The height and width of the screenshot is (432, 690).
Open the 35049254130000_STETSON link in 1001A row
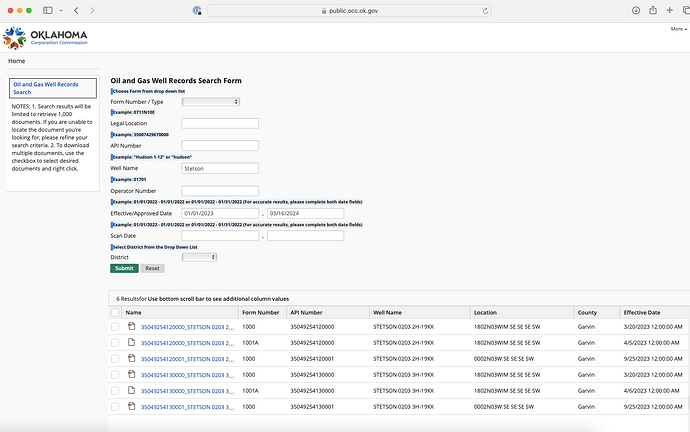coord(187,391)
